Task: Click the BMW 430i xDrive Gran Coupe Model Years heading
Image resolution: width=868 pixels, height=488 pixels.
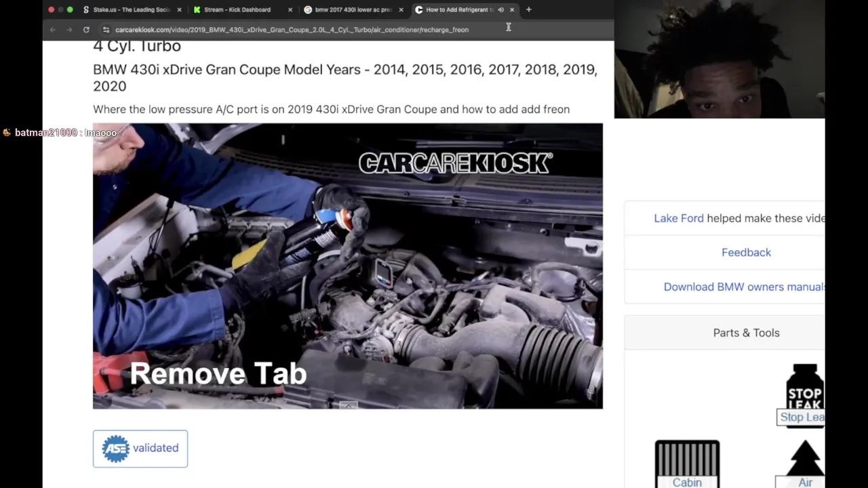Action: coord(345,77)
